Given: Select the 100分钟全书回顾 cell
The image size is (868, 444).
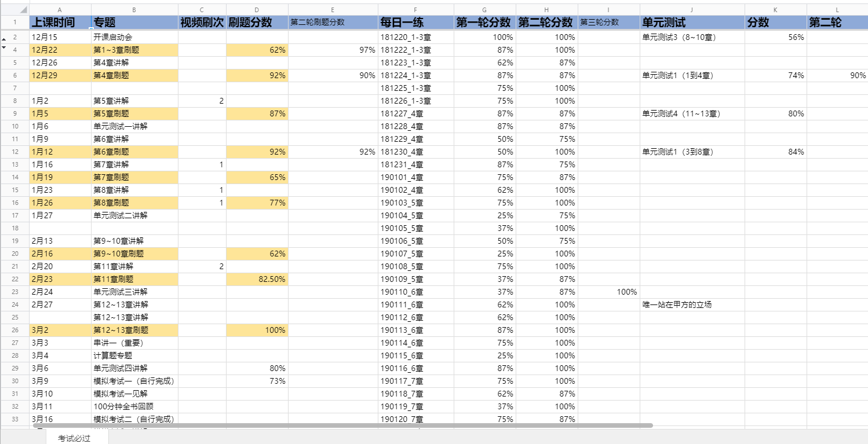Looking at the screenshot, I should 134,406.
